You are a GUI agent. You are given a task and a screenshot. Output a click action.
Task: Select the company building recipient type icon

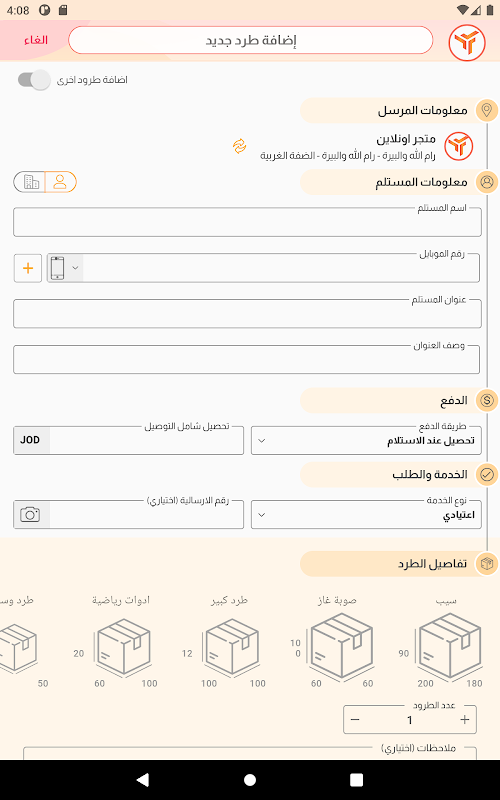coord(31,182)
